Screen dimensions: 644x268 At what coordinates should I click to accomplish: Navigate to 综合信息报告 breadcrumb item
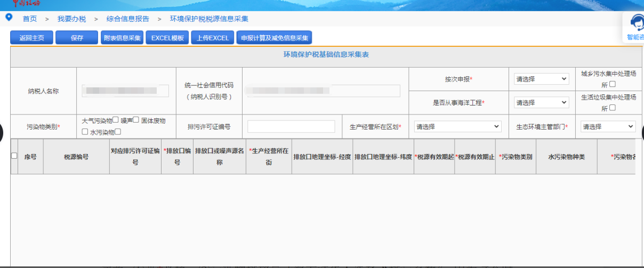128,19
